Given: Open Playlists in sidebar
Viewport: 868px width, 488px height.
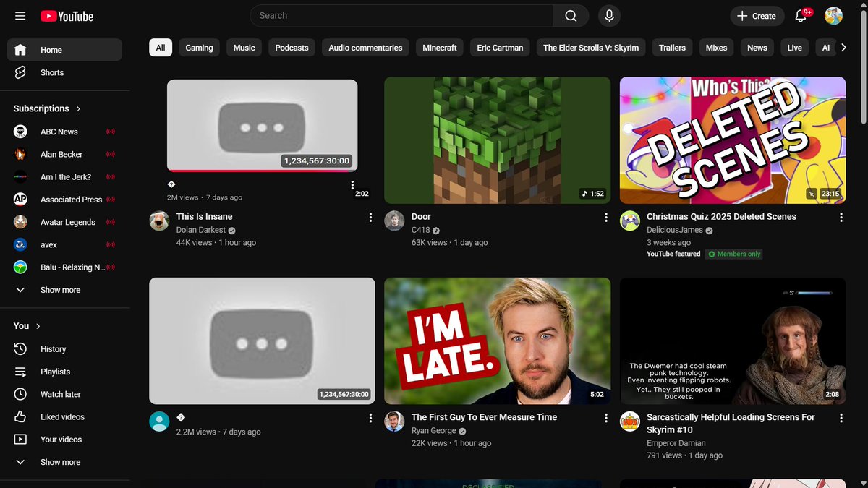Looking at the screenshot, I should [x=64, y=372].
